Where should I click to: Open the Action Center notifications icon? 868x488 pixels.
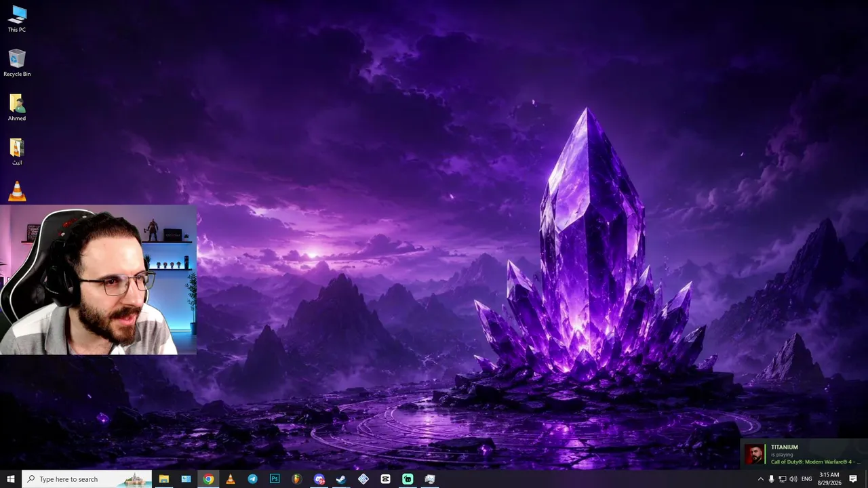point(853,479)
